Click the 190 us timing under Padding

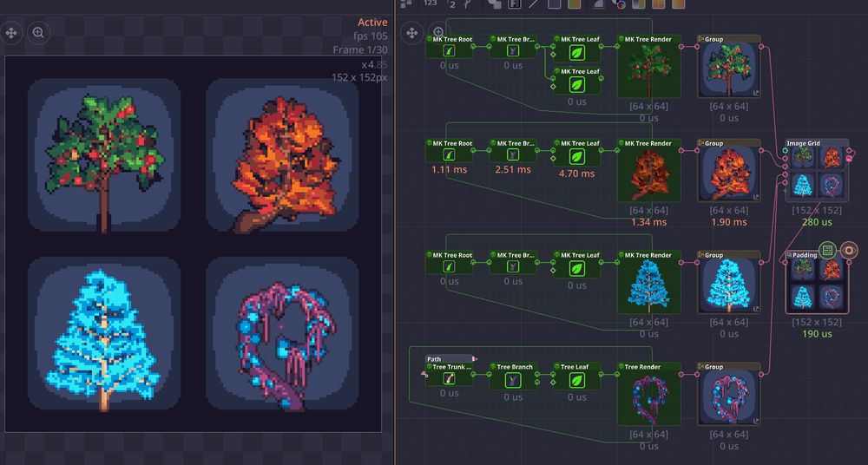pyautogui.click(x=817, y=334)
